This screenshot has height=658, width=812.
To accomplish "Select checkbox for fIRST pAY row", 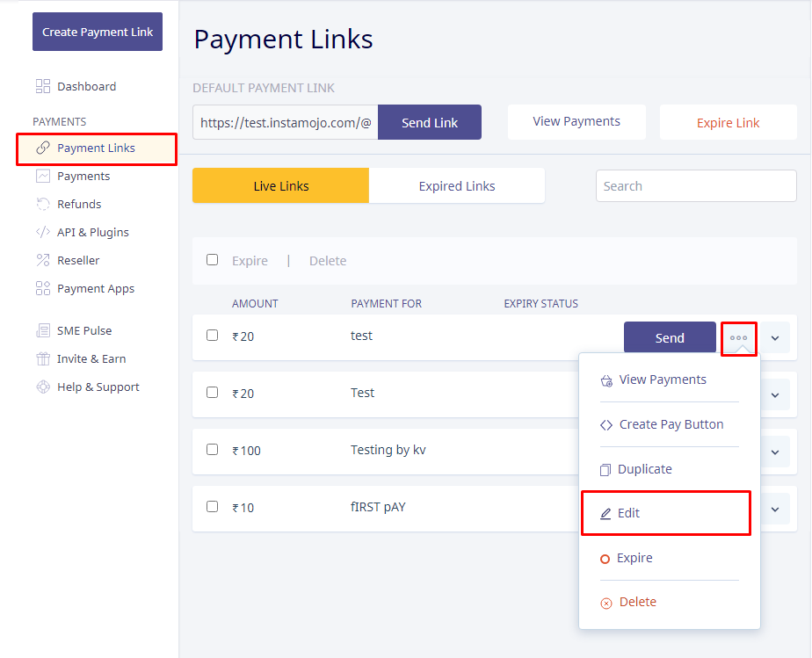I will (212, 507).
